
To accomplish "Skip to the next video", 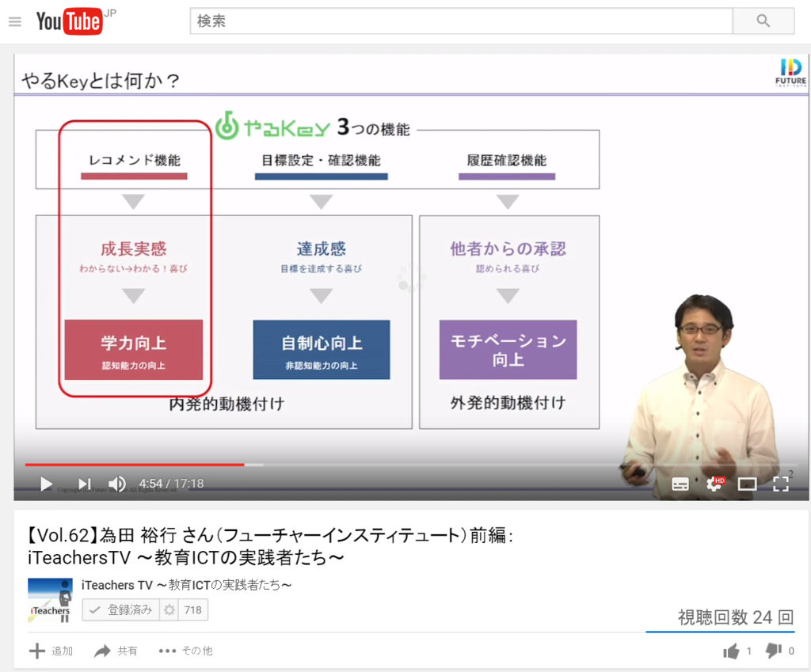I will (84, 484).
